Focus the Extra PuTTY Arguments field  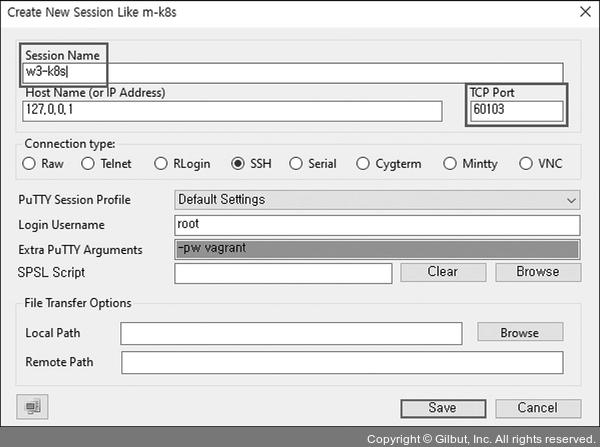(x=377, y=249)
